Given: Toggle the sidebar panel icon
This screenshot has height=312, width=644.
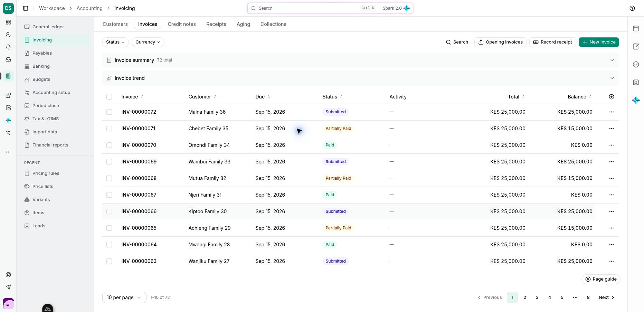Looking at the screenshot, I should (26, 8).
